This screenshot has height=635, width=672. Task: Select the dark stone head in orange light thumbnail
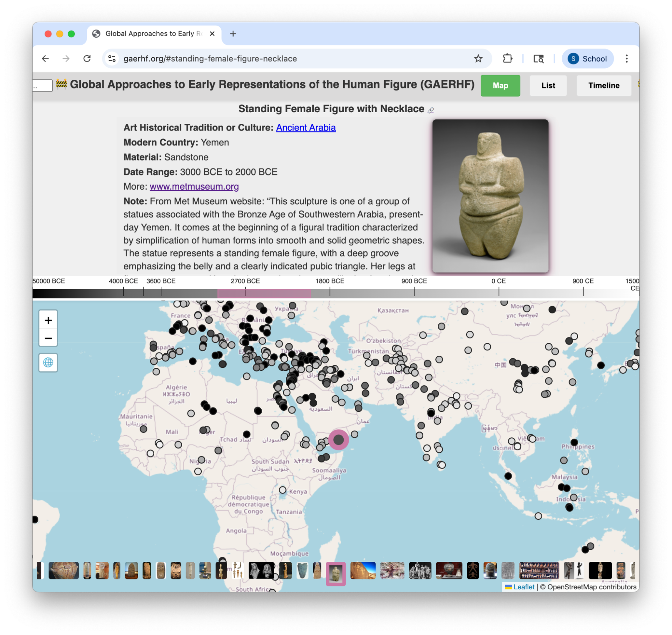[x=490, y=570]
